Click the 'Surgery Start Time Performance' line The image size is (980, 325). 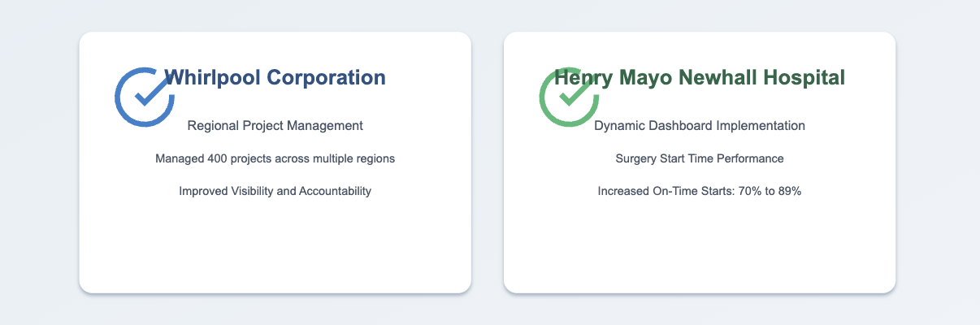(x=700, y=158)
